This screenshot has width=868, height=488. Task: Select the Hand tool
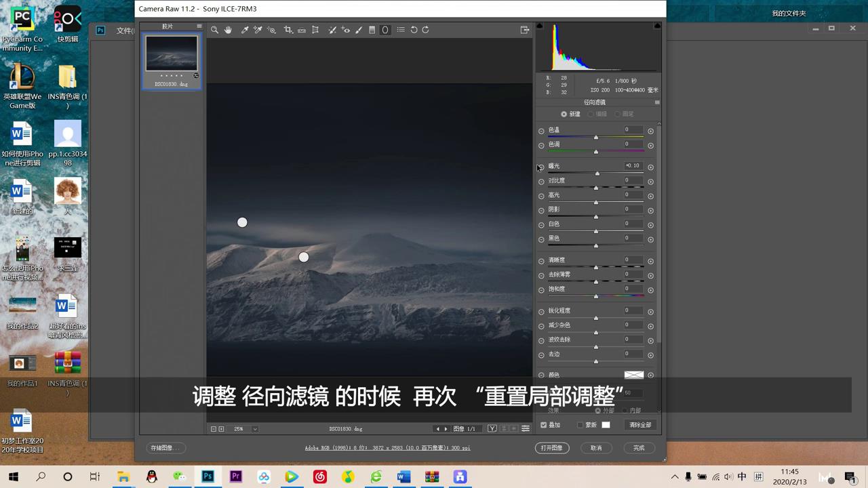click(229, 30)
